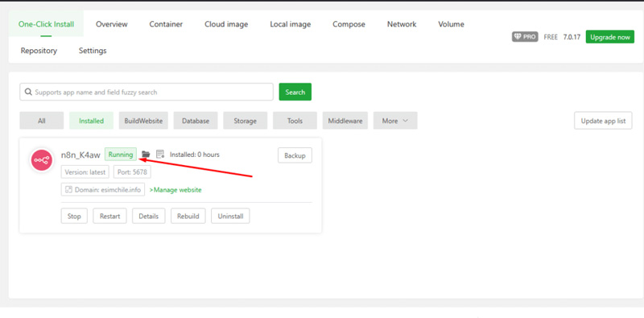The height and width of the screenshot is (318, 644).
Task: Open the n8n_K4aw app folder icon
Action: point(146,155)
